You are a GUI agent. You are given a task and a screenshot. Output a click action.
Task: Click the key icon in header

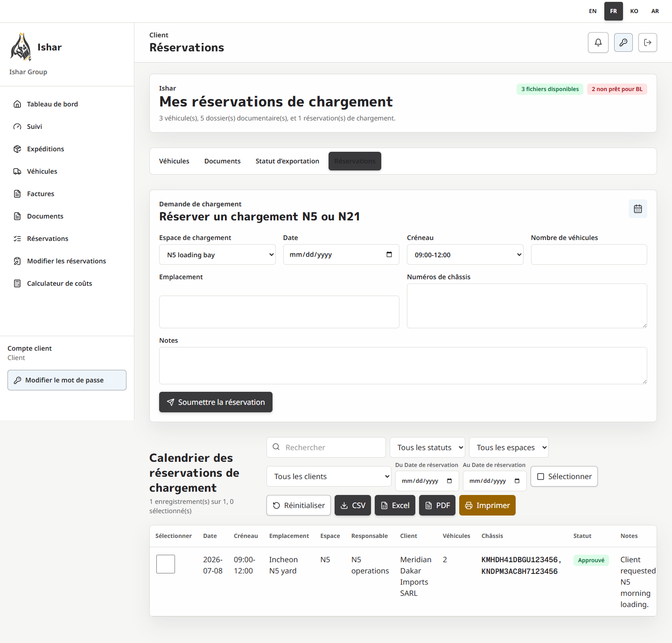[623, 42]
